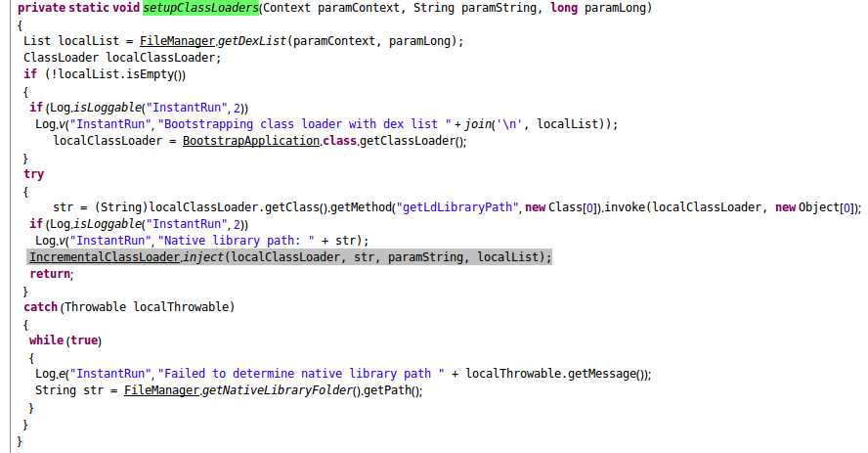Click the join('\n', localList) call
The image size is (868, 453).
point(537,124)
